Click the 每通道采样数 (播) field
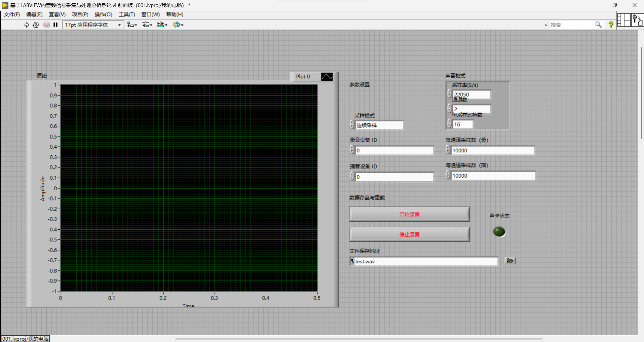This screenshot has height=342, width=644. [493, 176]
